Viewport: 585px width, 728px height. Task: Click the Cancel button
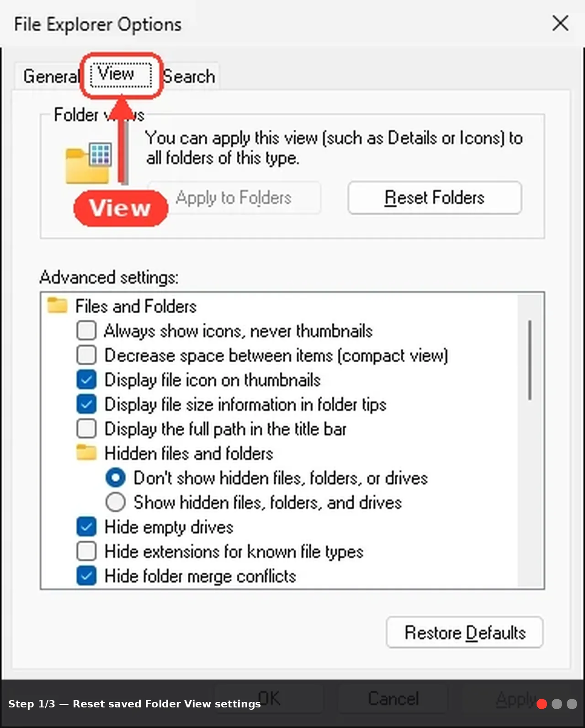(x=393, y=698)
